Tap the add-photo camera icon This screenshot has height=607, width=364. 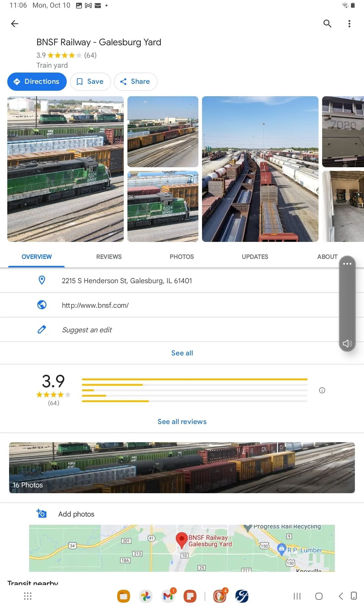point(42,514)
